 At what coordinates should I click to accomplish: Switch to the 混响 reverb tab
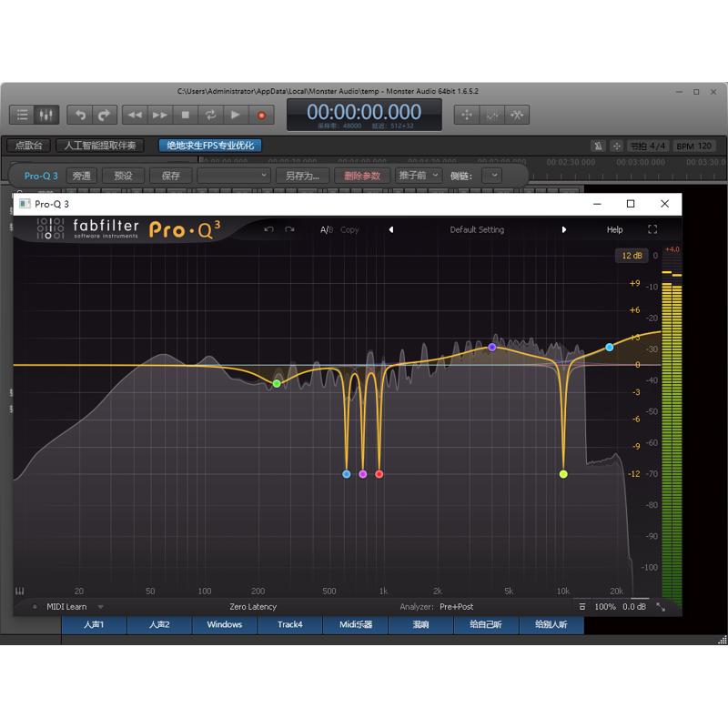420,624
